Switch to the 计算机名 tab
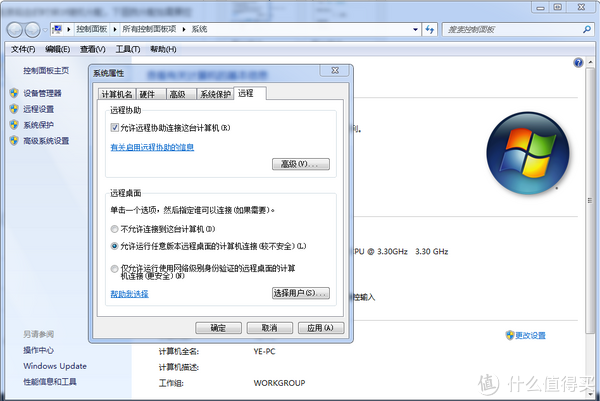The image size is (600, 401). tap(117, 94)
